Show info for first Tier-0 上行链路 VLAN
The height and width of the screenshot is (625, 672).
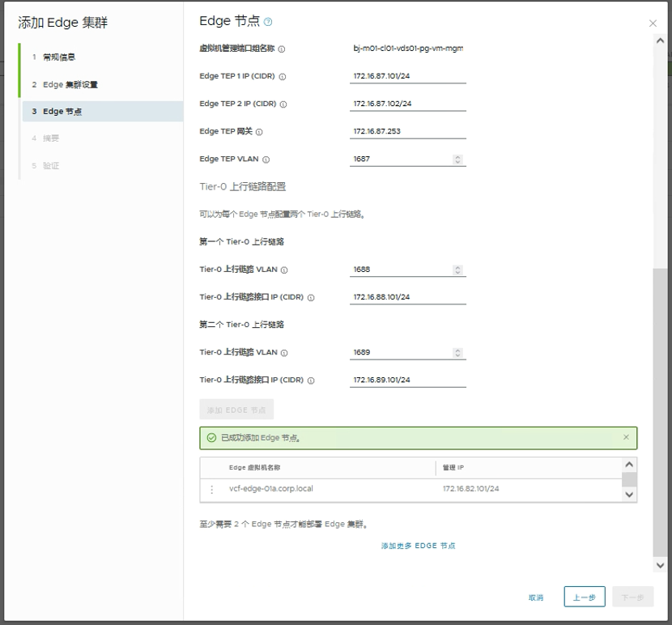(284, 270)
